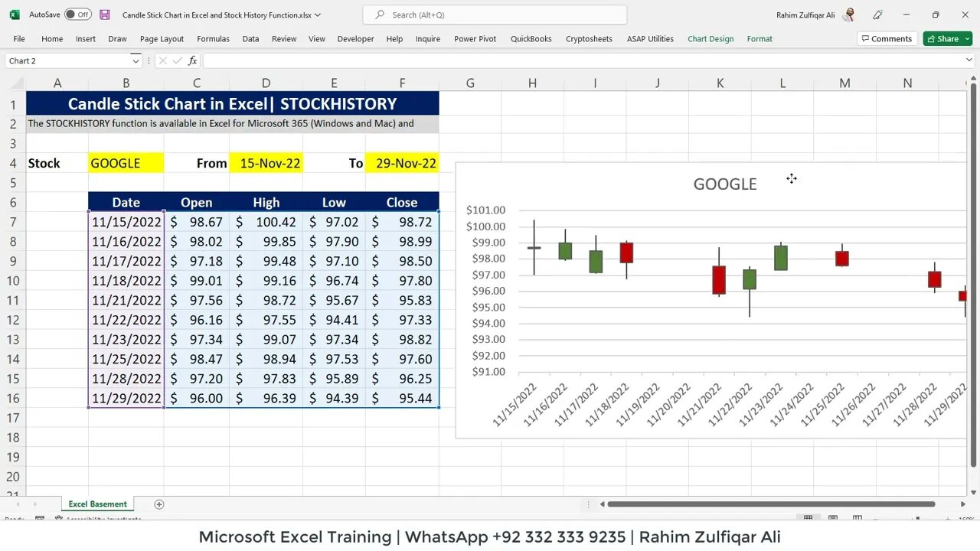Screen dimensions: 980x551
Task: Click the Close column header cell
Action: pyautogui.click(x=402, y=202)
